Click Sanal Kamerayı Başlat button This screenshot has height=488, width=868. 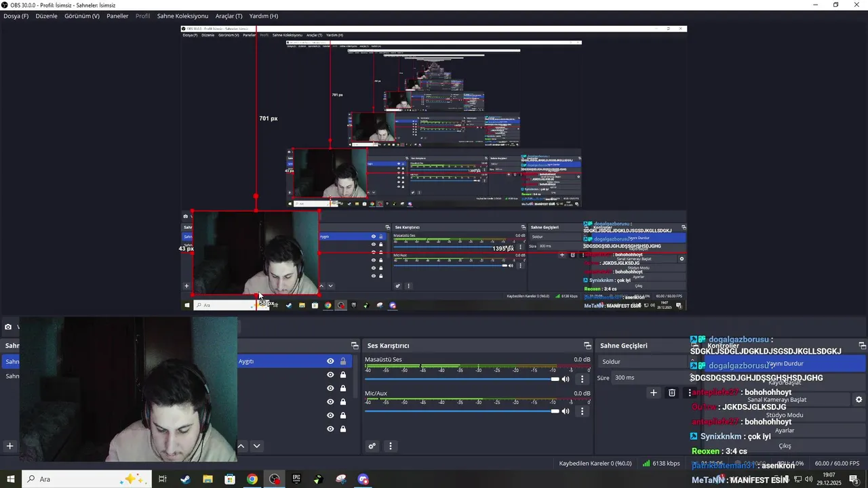coord(777,400)
